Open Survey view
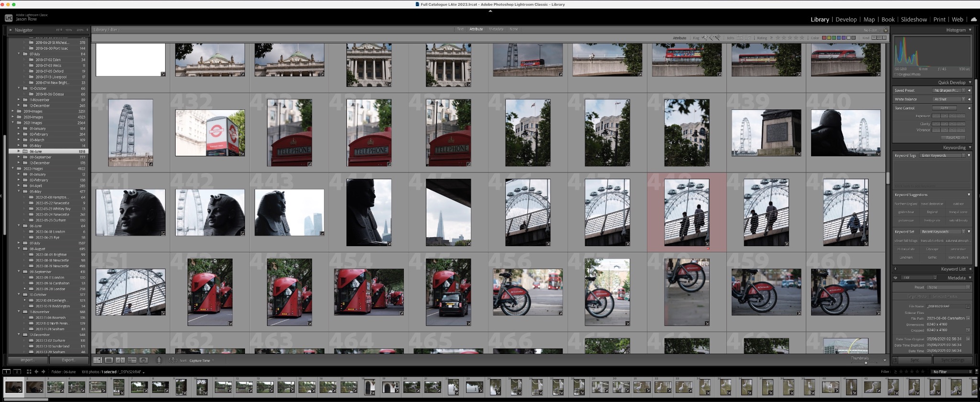This screenshot has height=402, width=980. point(132,360)
